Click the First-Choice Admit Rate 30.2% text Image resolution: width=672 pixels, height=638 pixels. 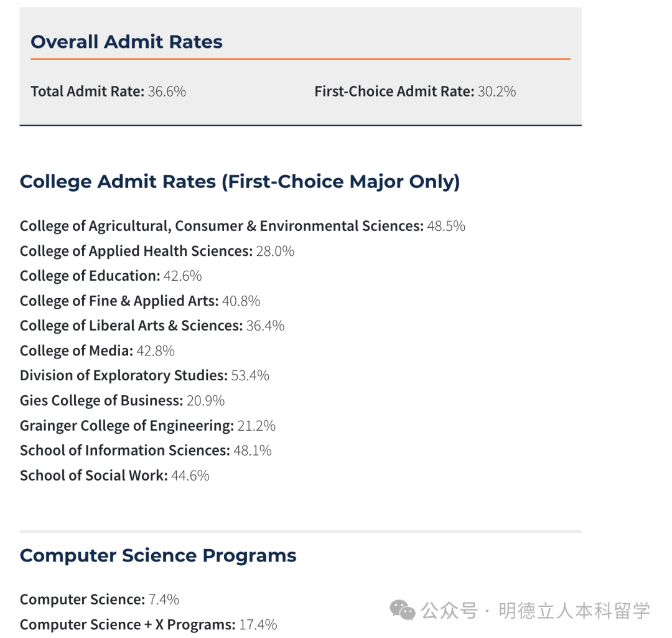(x=415, y=91)
